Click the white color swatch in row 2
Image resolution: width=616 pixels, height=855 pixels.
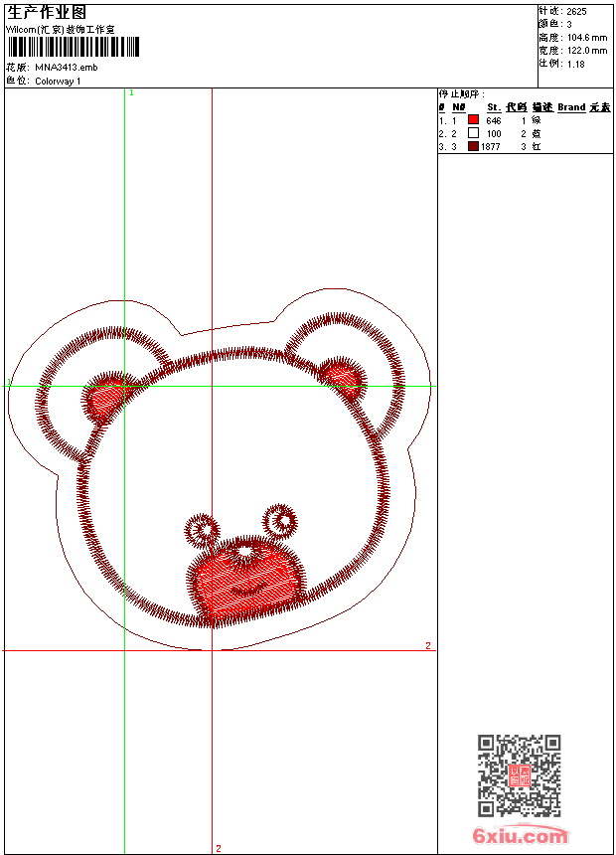coord(474,132)
